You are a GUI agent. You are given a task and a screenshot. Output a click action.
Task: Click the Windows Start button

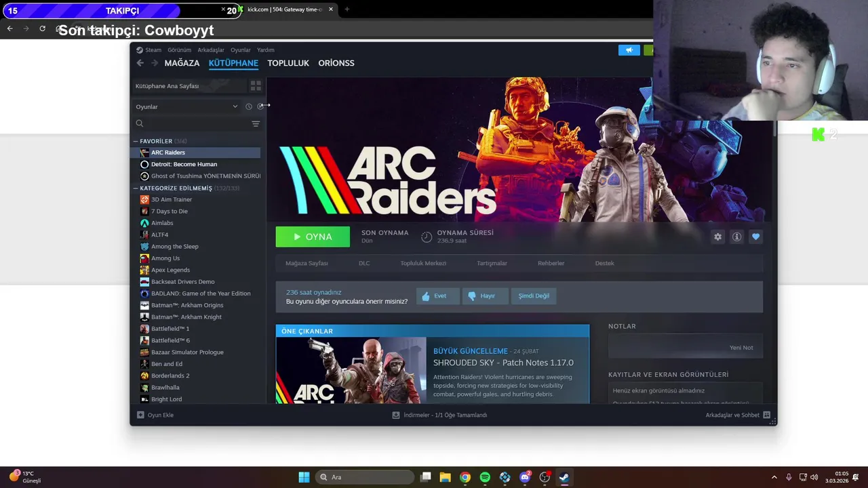coord(304,477)
